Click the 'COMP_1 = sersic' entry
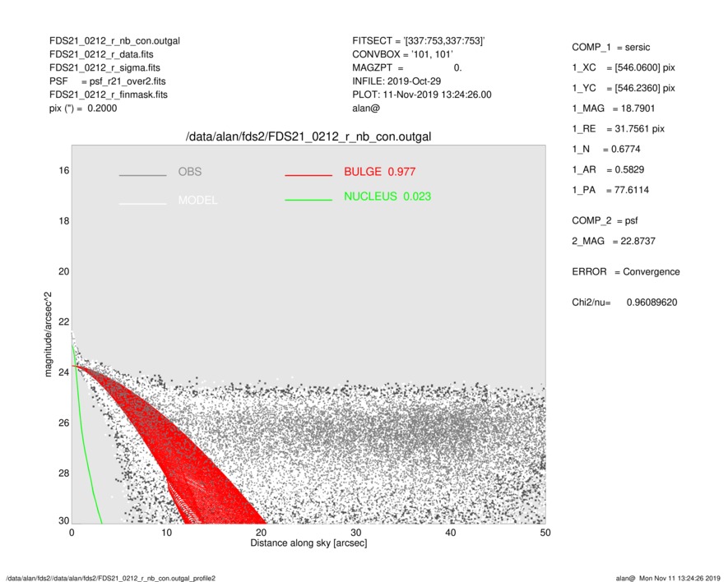The width and height of the screenshot is (728, 582). (x=610, y=48)
